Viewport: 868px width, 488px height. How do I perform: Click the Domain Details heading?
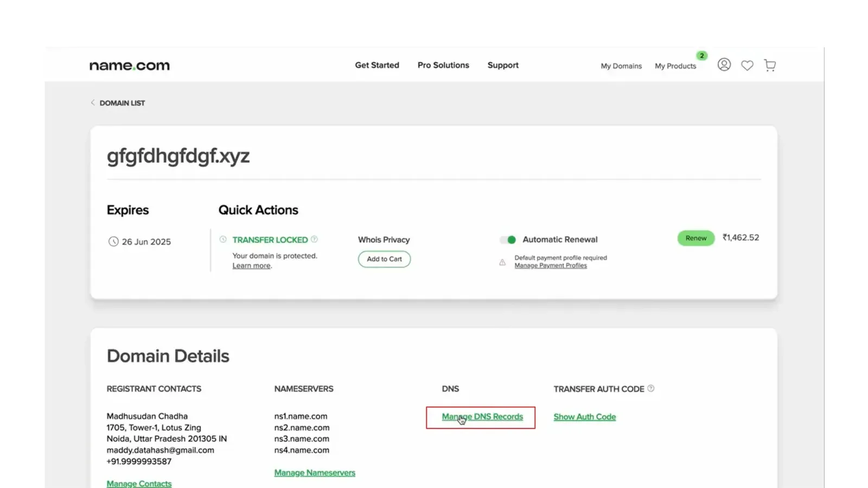(168, 356)
